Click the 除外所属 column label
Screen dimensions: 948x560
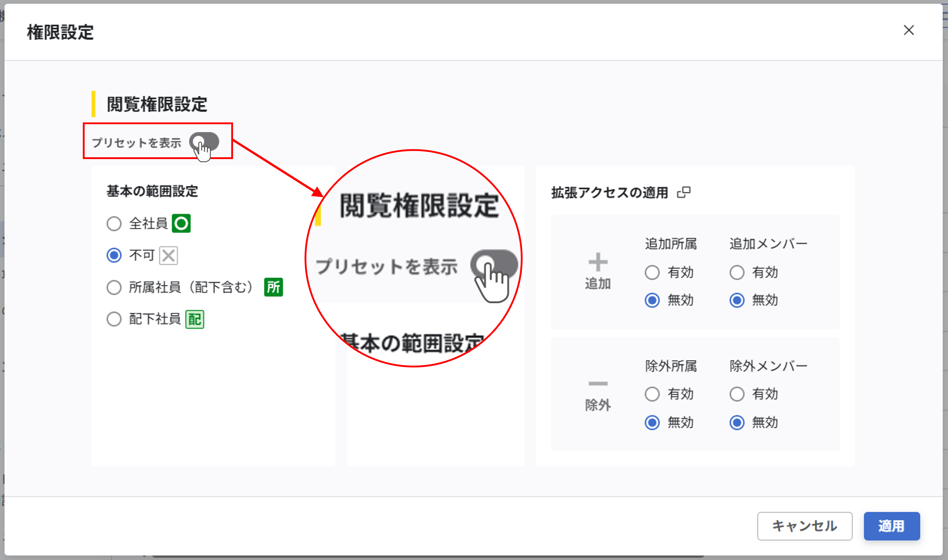coord(671,366)
